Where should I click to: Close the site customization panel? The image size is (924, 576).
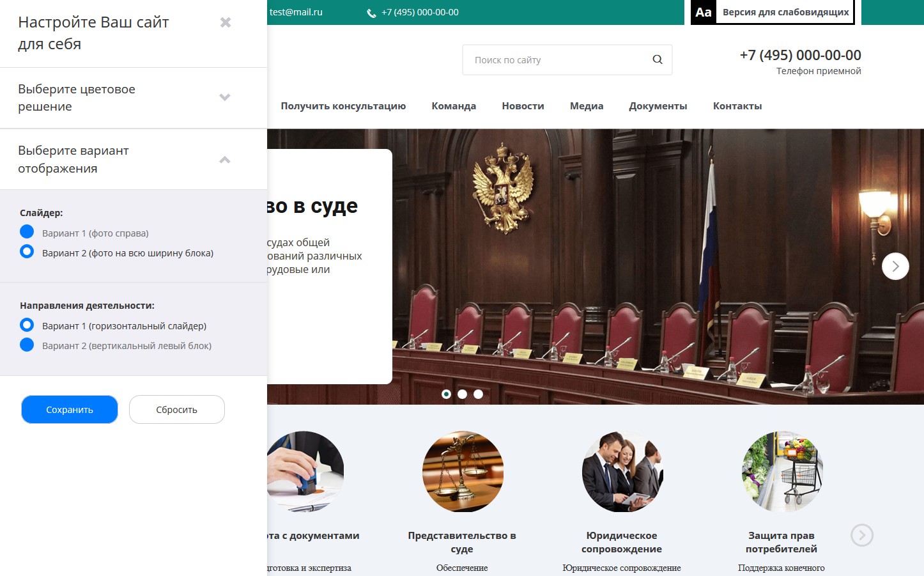pos(226,22)
